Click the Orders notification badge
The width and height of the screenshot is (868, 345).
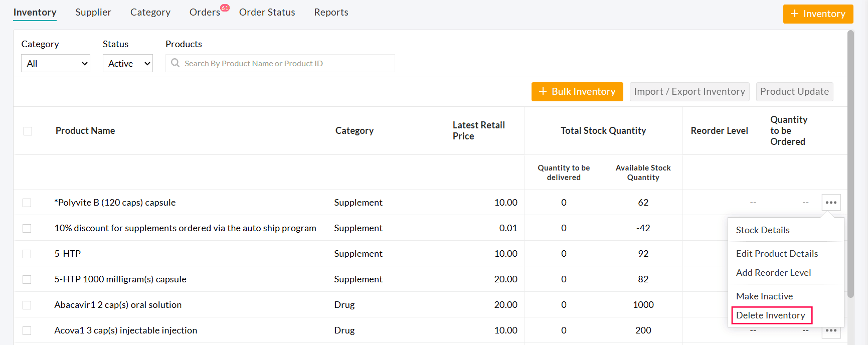click(x=225, y=8)
